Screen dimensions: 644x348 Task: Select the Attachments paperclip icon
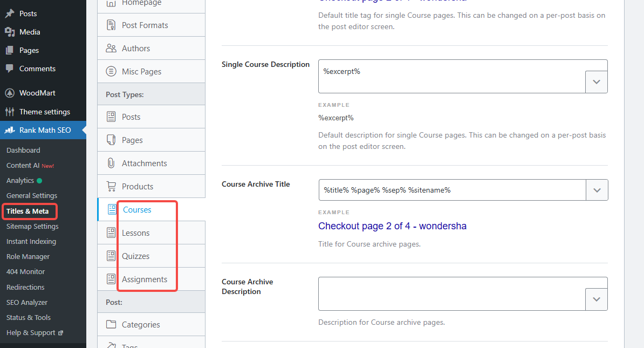[x=112, y=162]
